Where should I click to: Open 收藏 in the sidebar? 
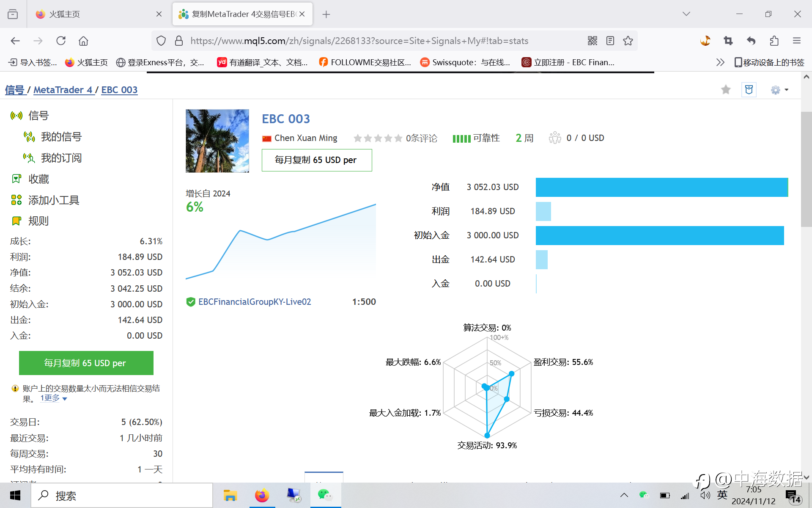(x=30, y=179)
